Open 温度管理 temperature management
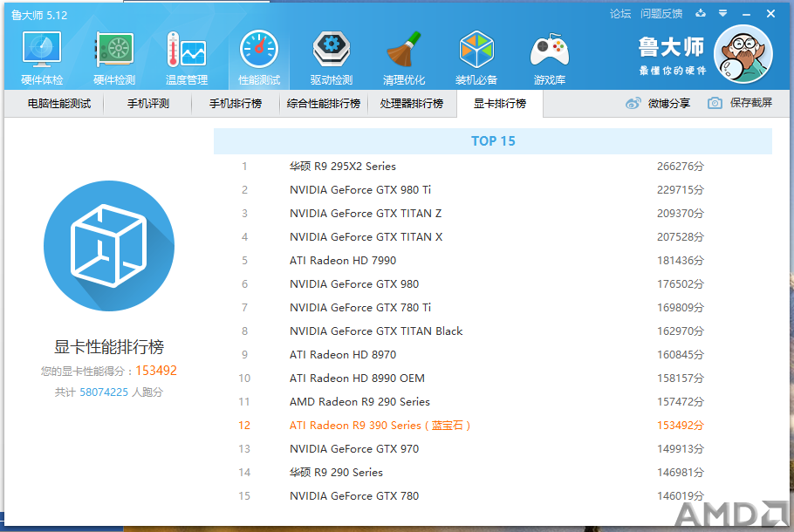The image size is (794, 532). point(187,58)
